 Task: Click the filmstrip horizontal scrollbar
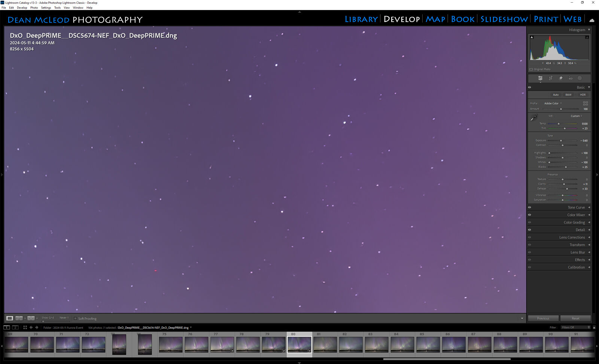[447, 359]
